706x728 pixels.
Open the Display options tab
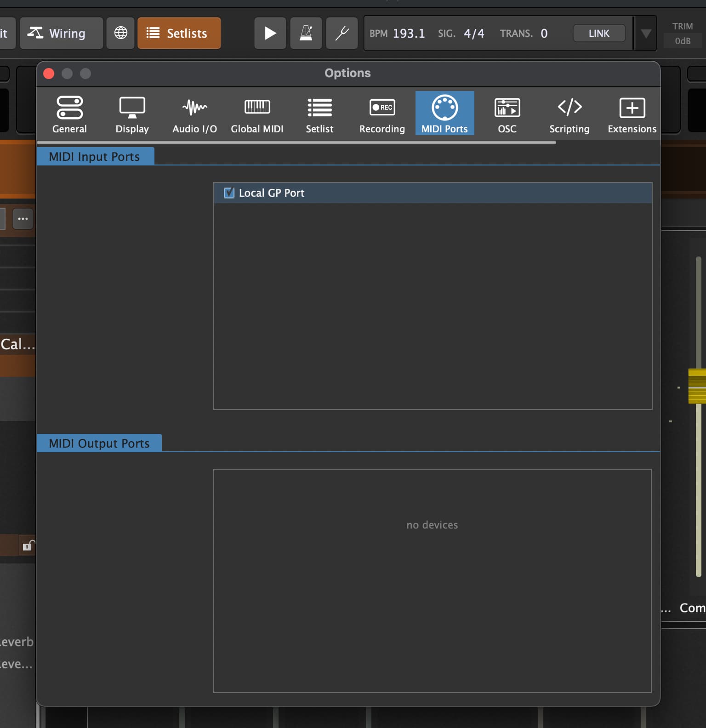132,114
